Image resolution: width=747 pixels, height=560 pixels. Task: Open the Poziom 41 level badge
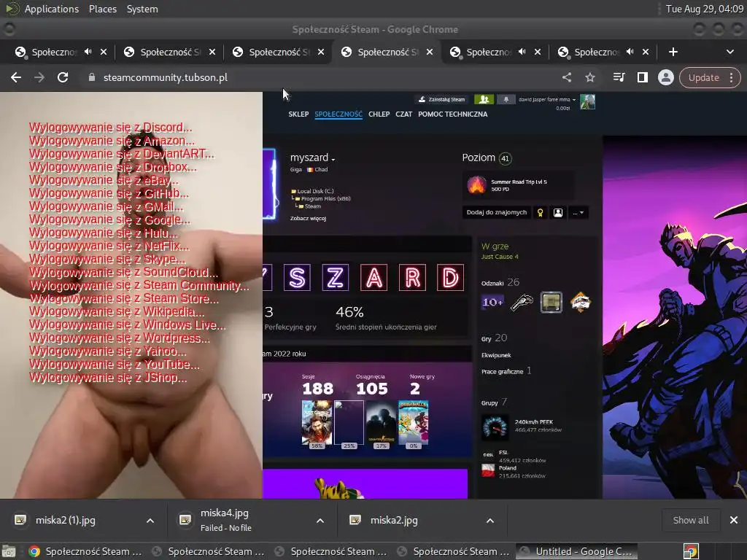tap(505, 158)
